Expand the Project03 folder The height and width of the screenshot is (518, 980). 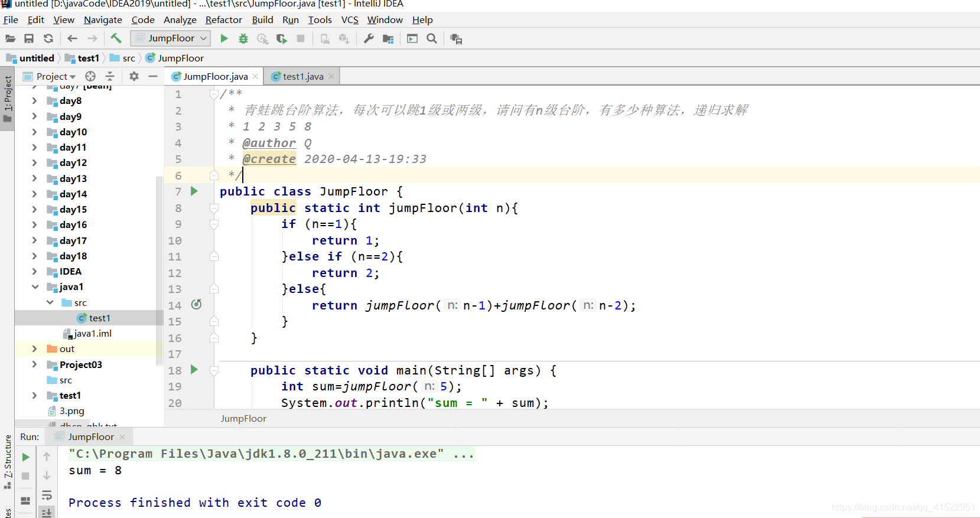pyautogui.click(x=34, y=364)
